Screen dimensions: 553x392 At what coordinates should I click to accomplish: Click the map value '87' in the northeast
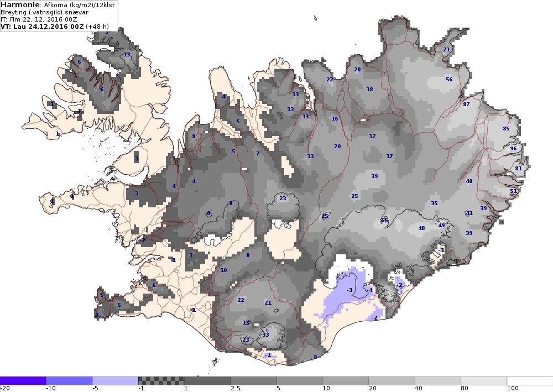pyautogui.click(x=466, y=104)
